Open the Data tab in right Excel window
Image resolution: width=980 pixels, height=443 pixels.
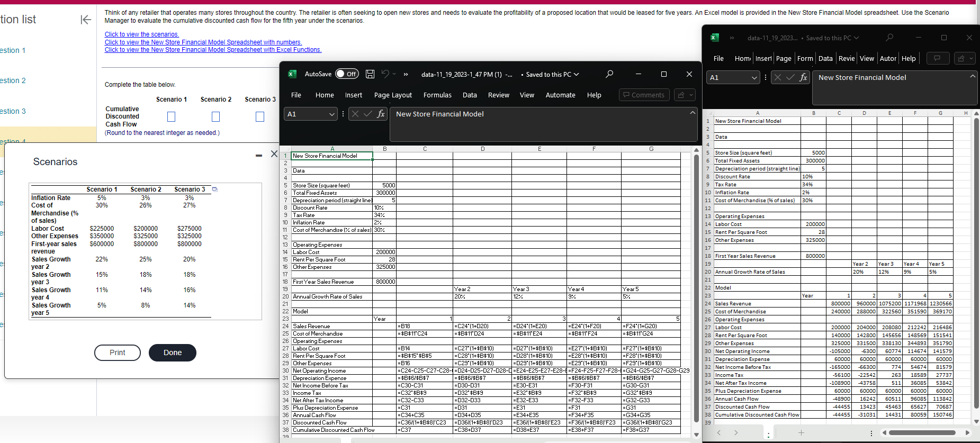click(825, 59)
